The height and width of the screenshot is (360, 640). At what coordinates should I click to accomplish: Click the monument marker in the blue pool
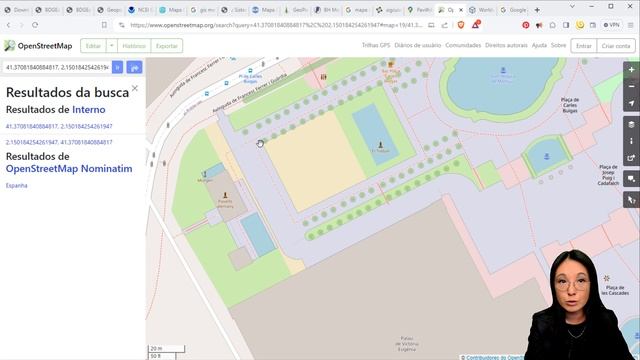click(380, 144)
